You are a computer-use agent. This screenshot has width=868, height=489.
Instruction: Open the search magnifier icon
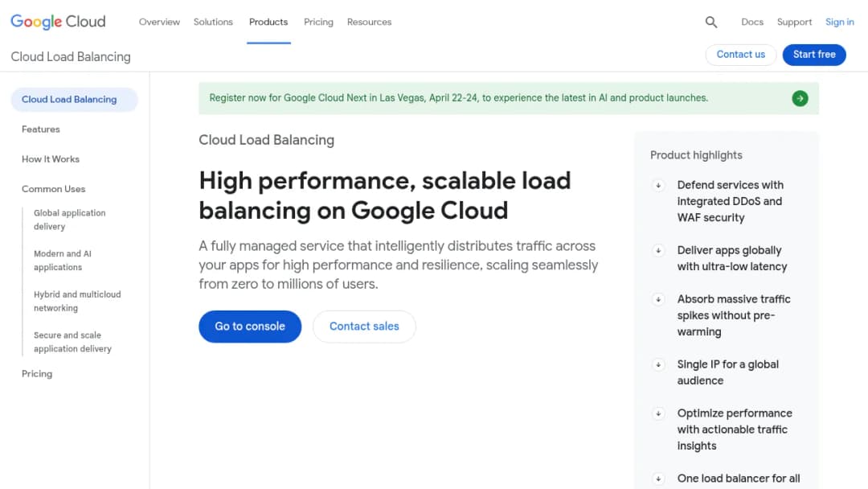tap(710, 23)
